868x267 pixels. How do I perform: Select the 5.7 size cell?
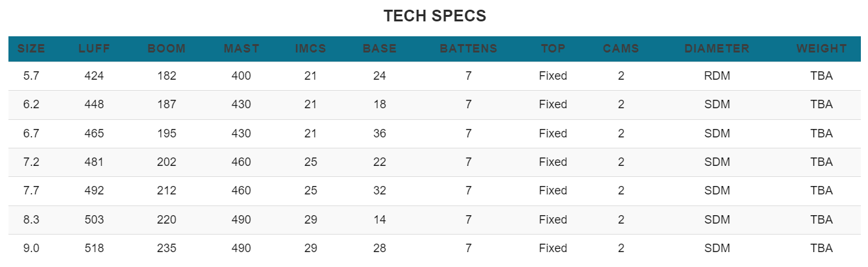[x=31, y=76]
